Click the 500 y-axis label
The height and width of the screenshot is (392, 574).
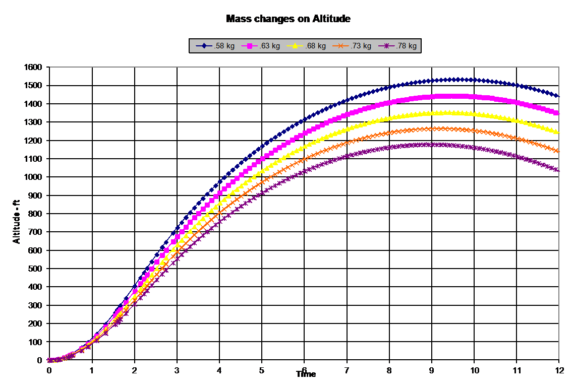[35, 269]
